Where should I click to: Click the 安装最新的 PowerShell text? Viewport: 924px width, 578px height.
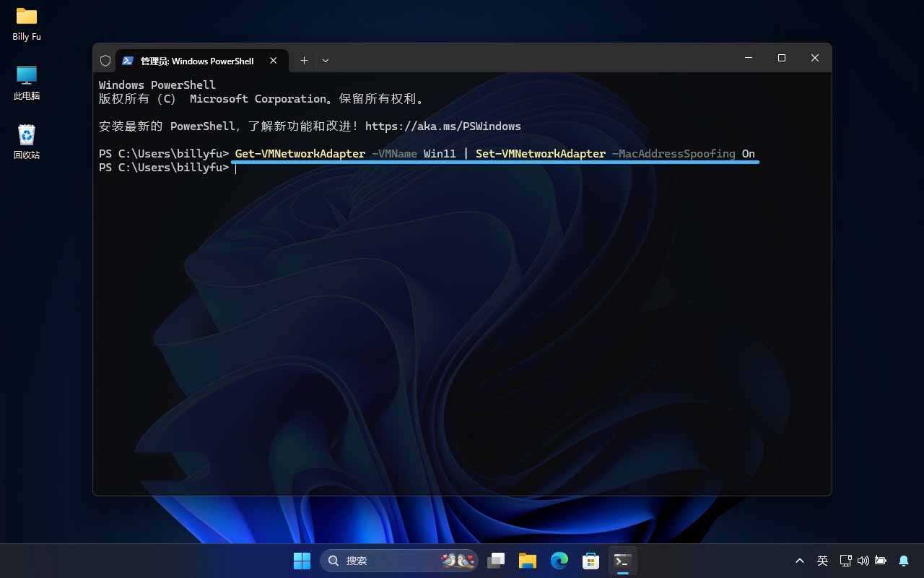pos(167,126)
